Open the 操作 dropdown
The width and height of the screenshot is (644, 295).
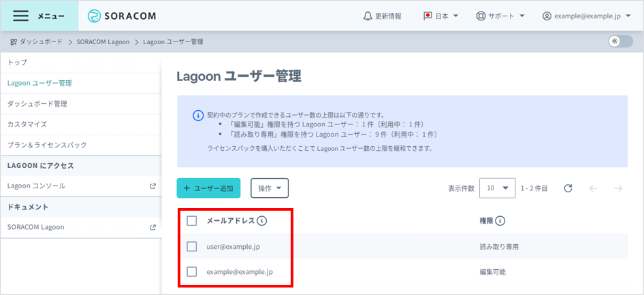pos(270,188)
